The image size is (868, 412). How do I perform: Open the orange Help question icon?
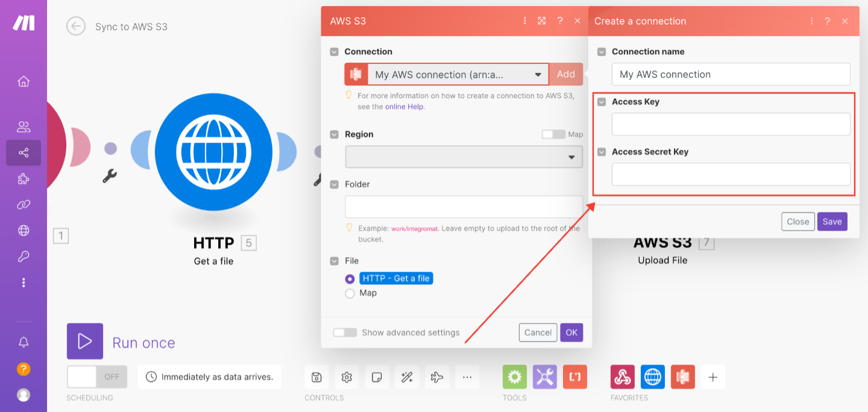[24, 369]
